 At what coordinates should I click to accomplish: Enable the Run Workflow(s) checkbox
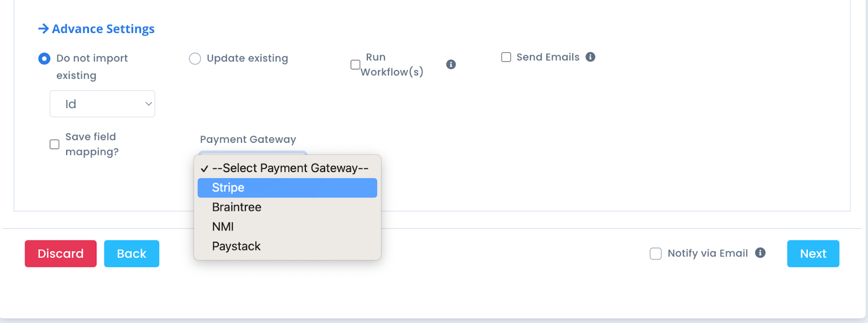pos(355,65)
